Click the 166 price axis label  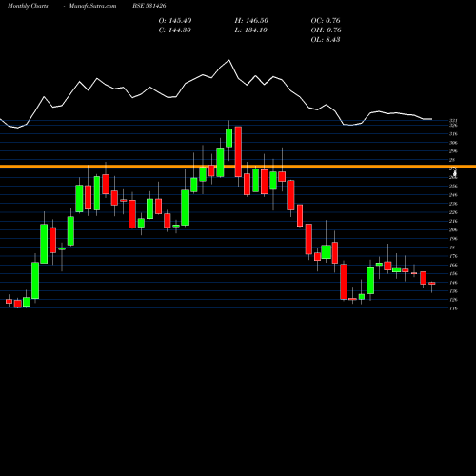[x=453, y=265]
